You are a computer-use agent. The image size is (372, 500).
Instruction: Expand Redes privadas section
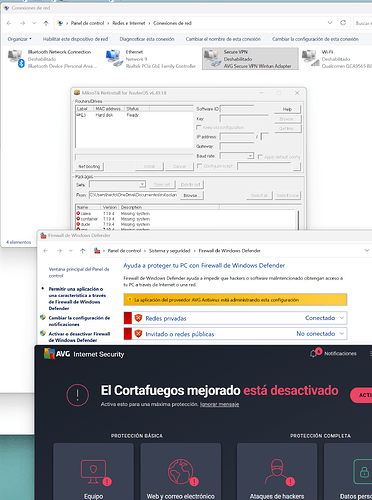(342, 318)
